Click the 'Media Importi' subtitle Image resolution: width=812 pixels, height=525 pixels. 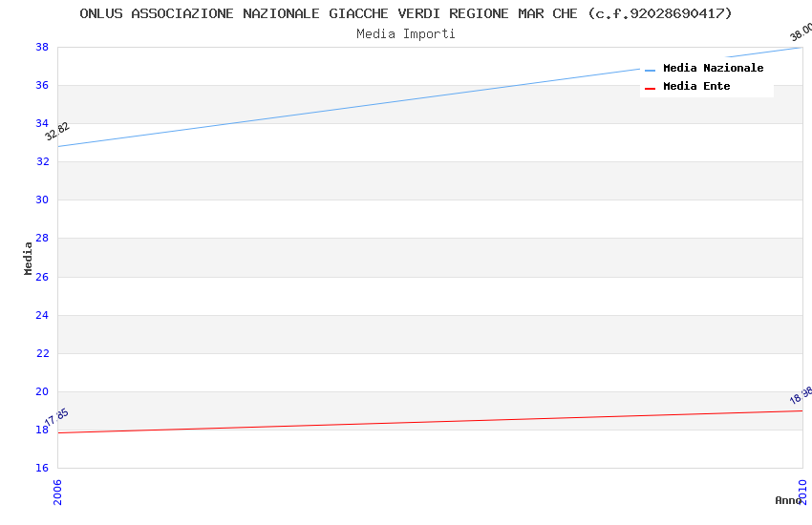click(406, 34)
